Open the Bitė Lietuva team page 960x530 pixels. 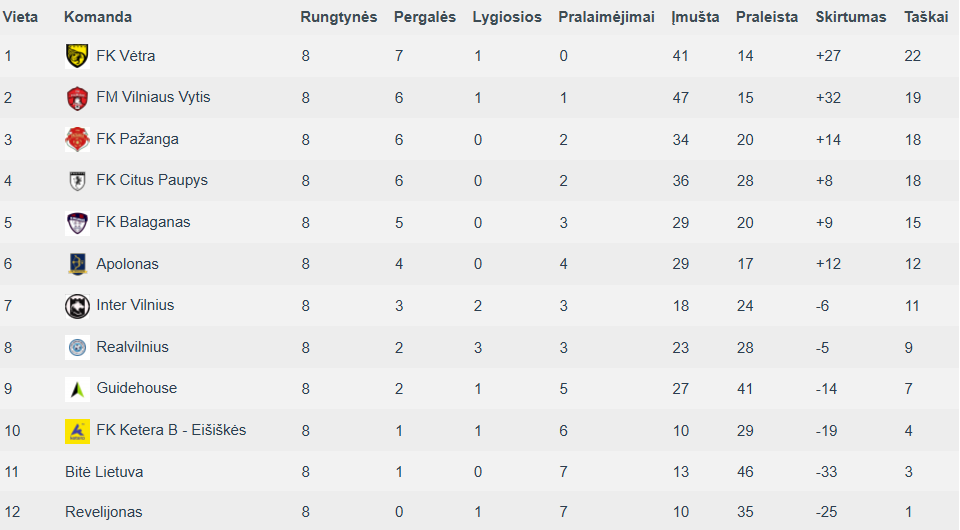[104, 472]
